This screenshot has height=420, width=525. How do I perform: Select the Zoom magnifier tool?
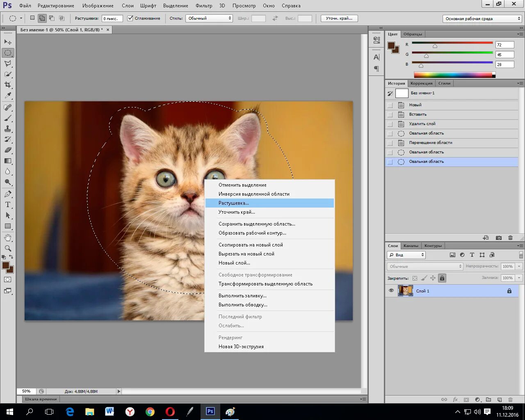pos(8,248)
